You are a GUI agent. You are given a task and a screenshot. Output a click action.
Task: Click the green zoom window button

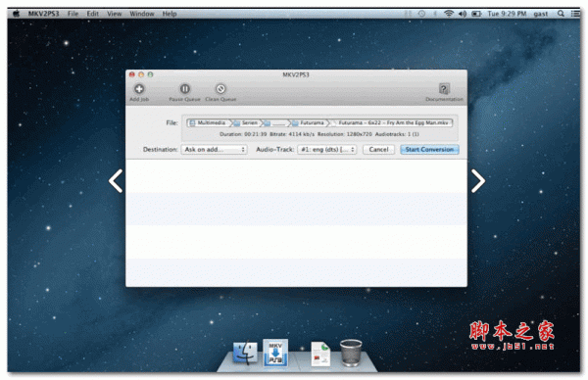coord(150,74)
